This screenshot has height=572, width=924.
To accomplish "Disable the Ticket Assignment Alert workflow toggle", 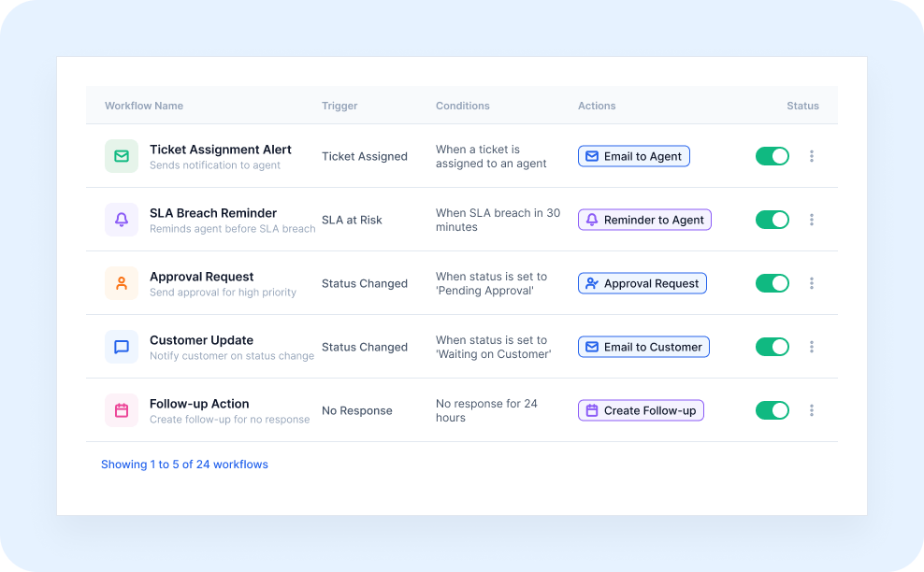I will click(772, 156).
